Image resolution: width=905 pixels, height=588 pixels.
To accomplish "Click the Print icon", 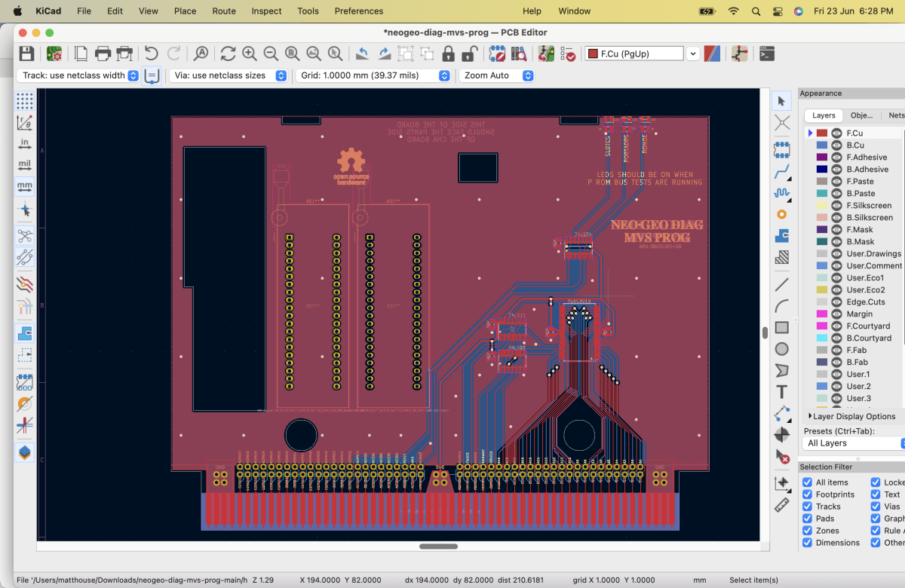I will pyautogui.click(x=103, y=54).
